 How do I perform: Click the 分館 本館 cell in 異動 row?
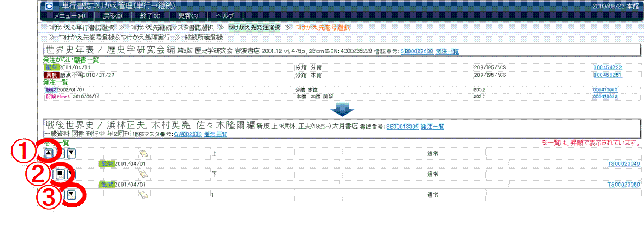pyautogui.click(x=308, y=75)
